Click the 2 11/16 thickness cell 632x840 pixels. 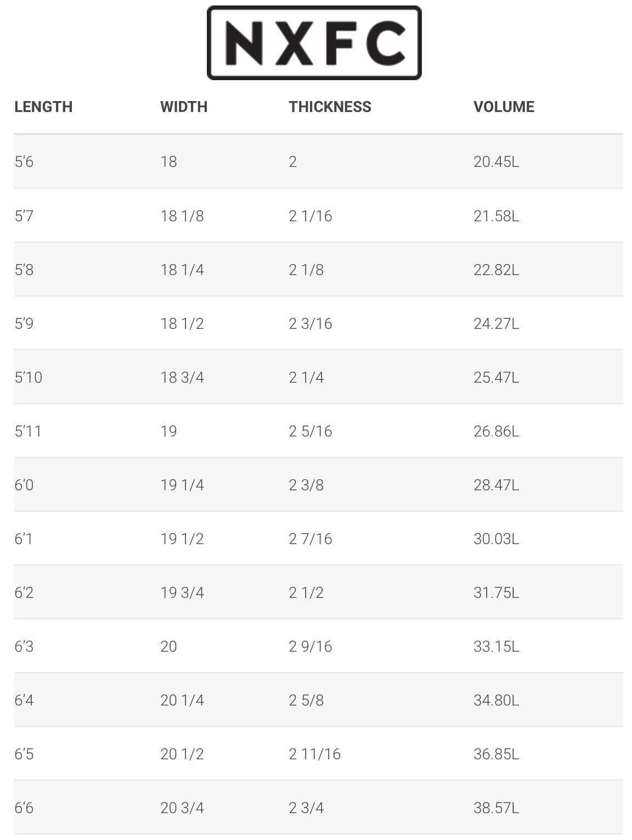(x=314, y=754)
